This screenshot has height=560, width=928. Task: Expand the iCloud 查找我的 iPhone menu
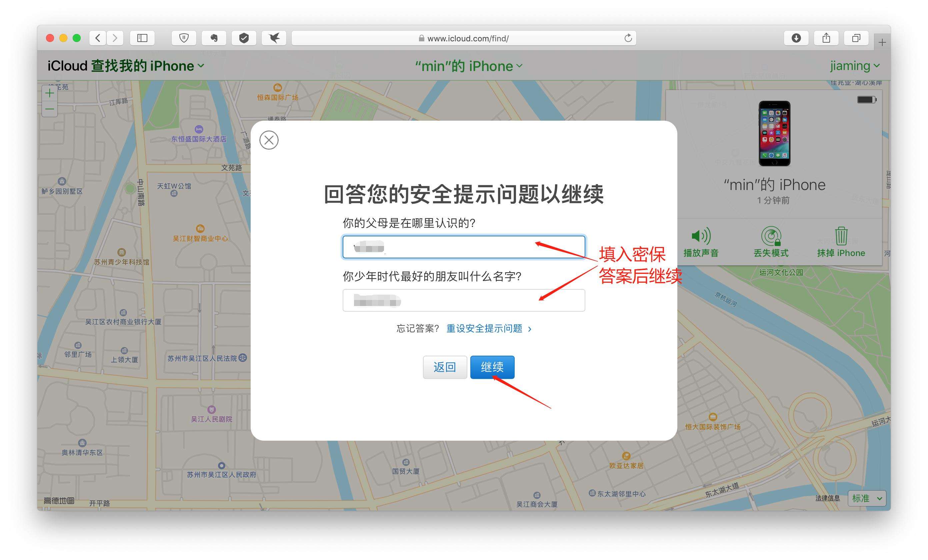(126, 66)
